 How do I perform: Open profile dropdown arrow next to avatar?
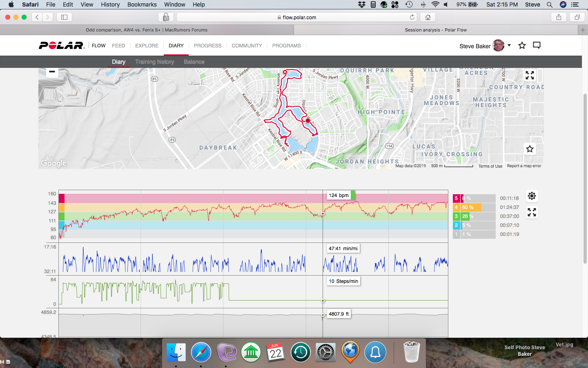[x=509, y=45]
